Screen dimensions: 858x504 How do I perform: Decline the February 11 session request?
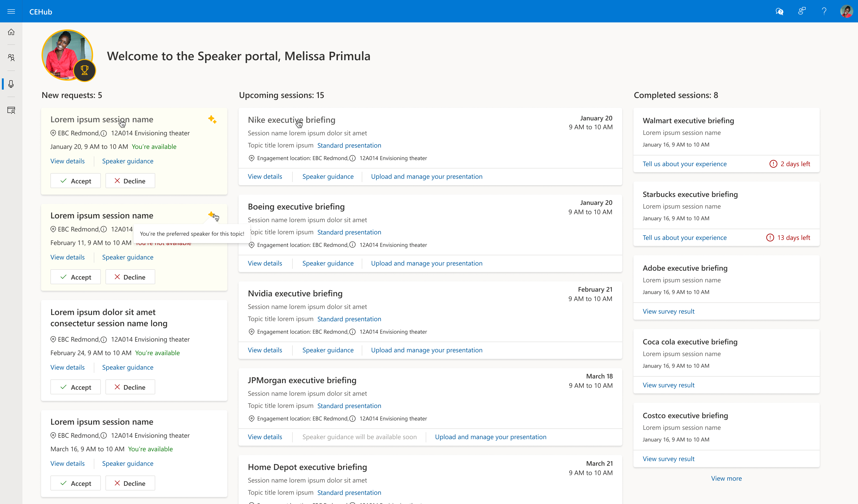(130, 277)
